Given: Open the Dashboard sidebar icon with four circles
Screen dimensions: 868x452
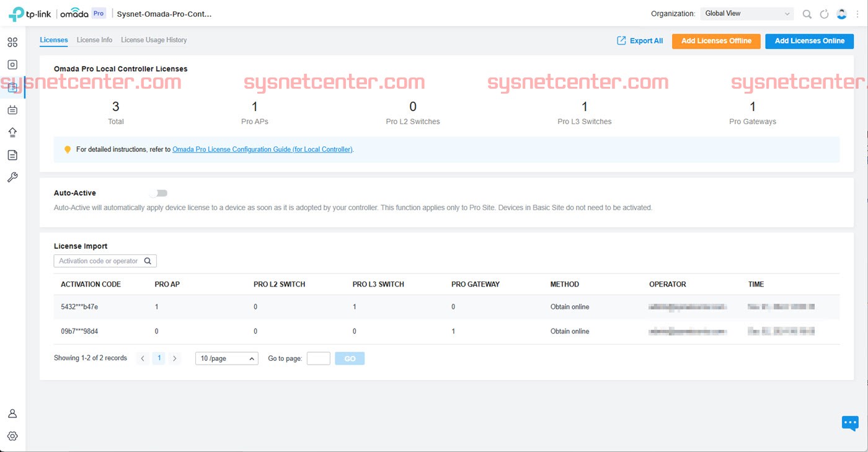Looking at the screenshot, I should coord(12,42).
